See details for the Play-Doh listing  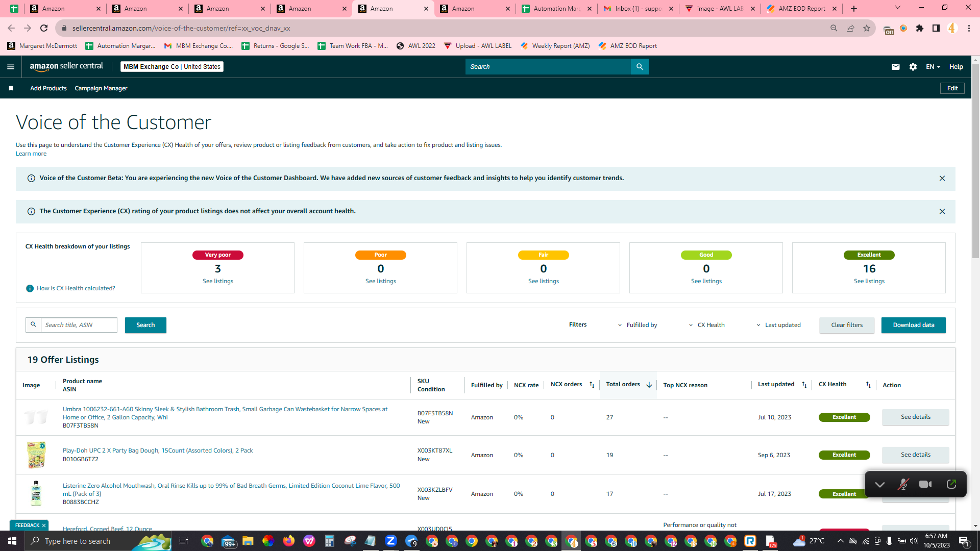[x=916, y=455]
